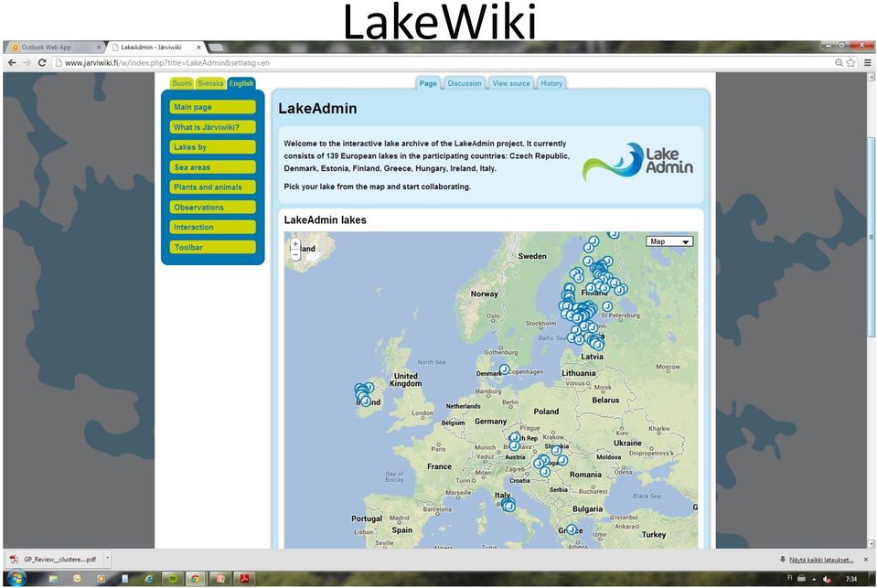Click the 'LakeAdmin lakes' heading
This screenshot has height=588, width=877.
pyautogui.click(x=325, y=219)
